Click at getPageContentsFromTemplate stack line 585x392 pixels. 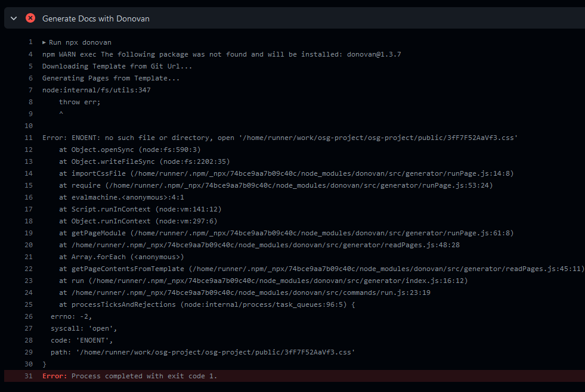coord(321,269)
